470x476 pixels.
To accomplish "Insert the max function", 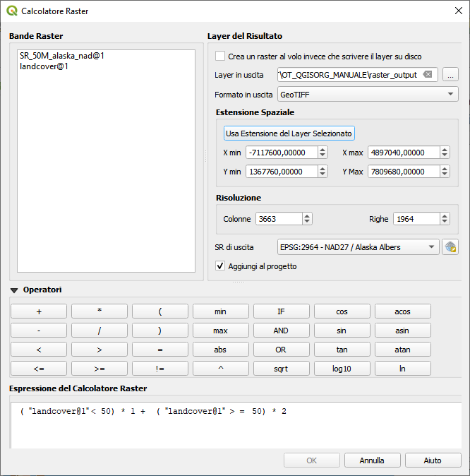I will [x=221, y=331].
